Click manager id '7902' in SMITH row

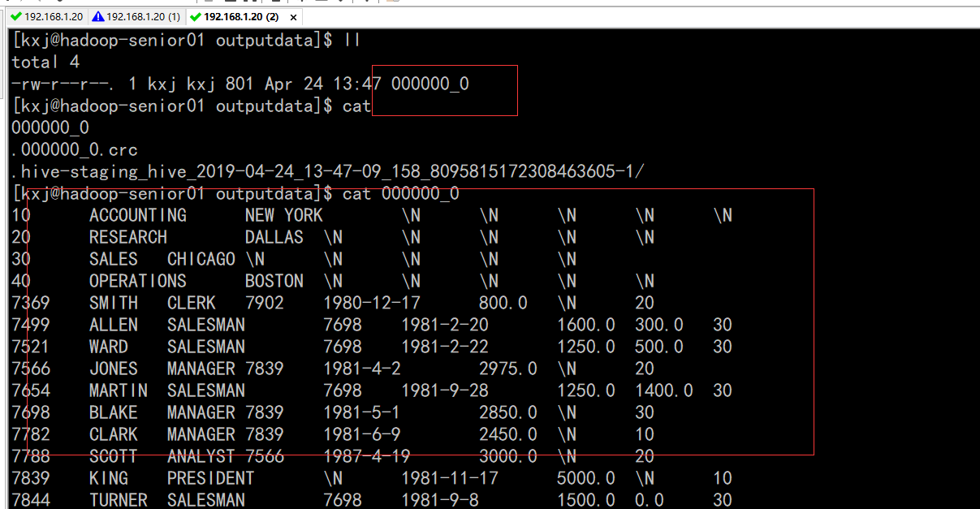265,303
